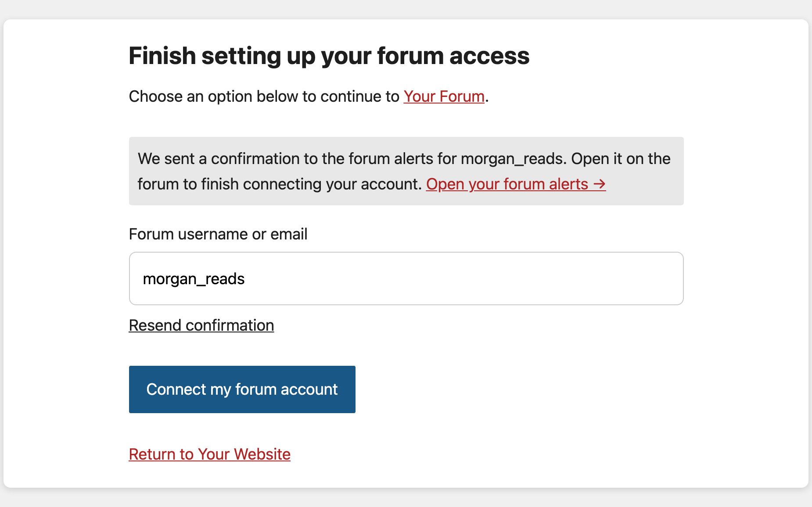
Task: Focus the Forum username or email field
Action: (x=406, y=278)
